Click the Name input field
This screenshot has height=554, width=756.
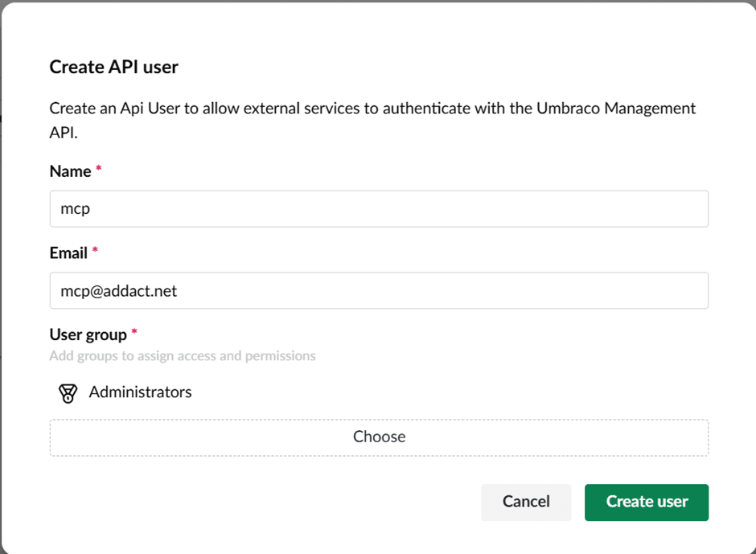tap(378, 209)
